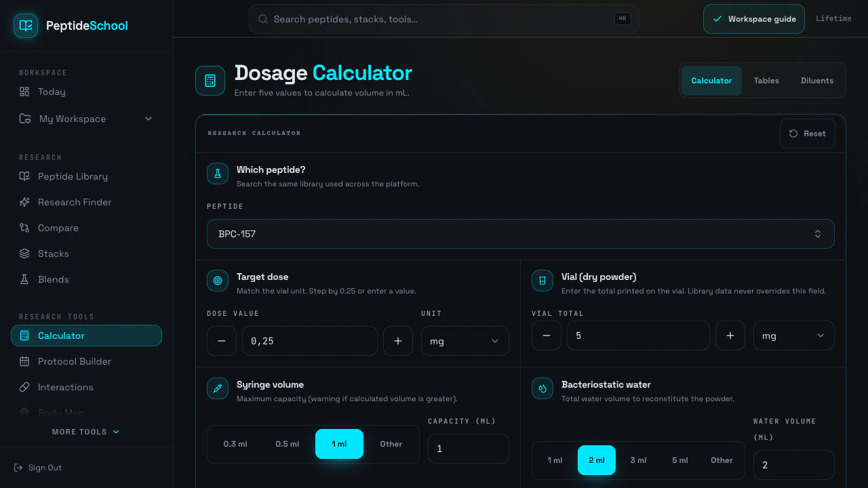Select 1 ml syringe volume
The width and height of the screenshot is (868, 488).
pos(339,444)
